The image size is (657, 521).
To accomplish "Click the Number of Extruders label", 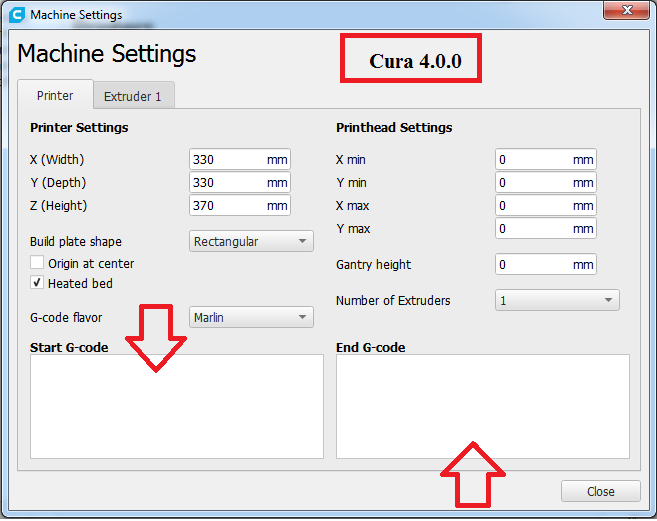I will coord(393,301).
